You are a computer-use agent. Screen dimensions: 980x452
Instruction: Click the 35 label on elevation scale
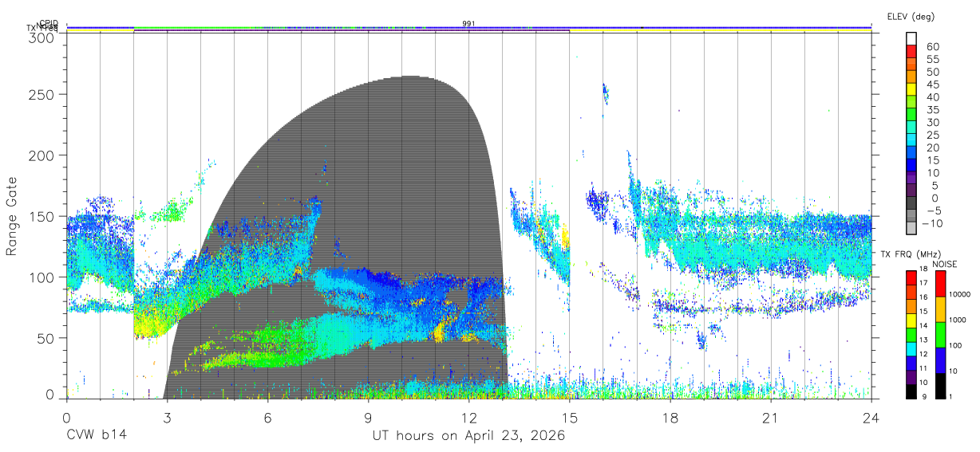[x=932, y=110]
